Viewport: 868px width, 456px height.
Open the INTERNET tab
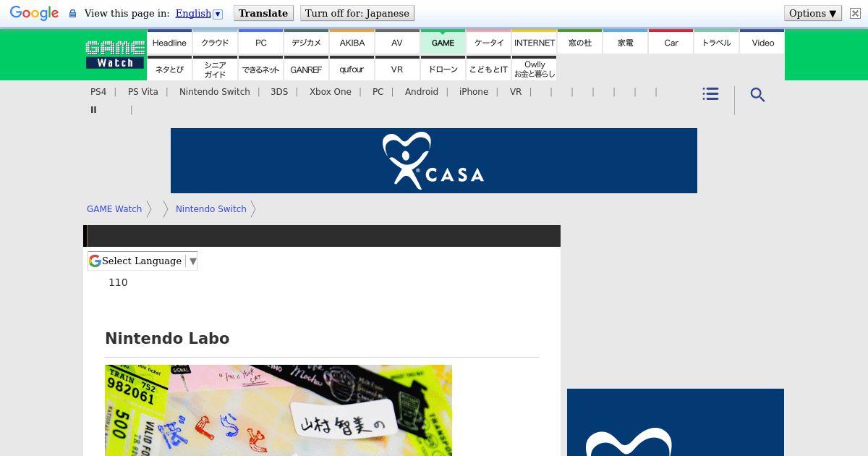tap(534, 43)
